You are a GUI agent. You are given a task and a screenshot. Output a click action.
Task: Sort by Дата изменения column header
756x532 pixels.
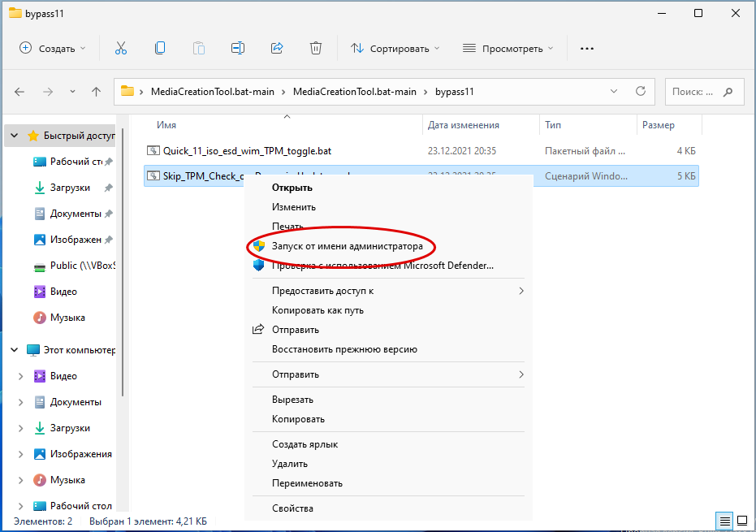(x=464, y=125)
